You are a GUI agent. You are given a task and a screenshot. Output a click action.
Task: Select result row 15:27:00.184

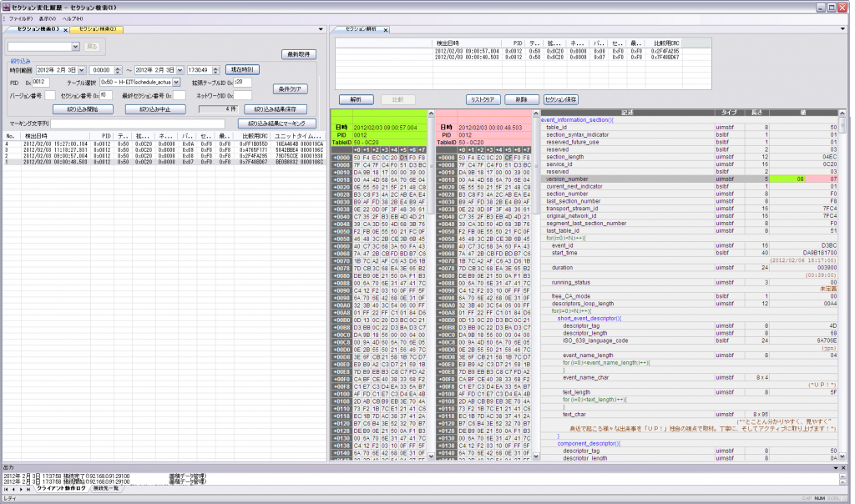tap(164, 144)
